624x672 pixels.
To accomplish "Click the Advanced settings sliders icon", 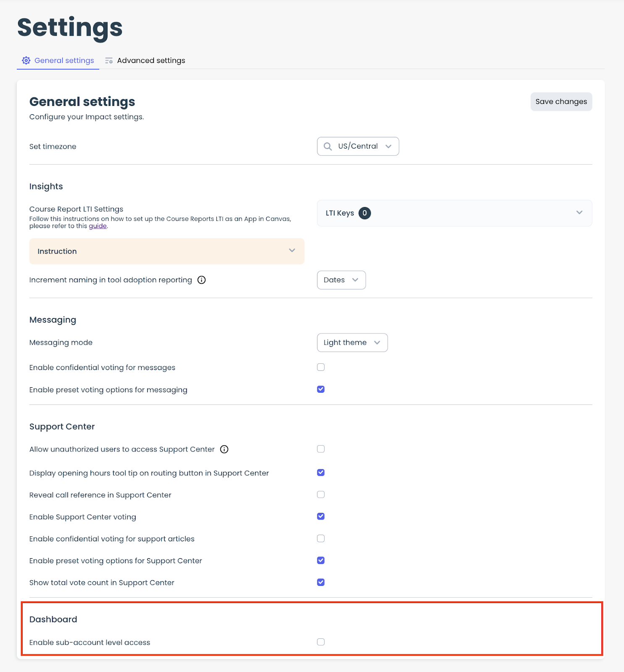I will (x=109, y=60).
